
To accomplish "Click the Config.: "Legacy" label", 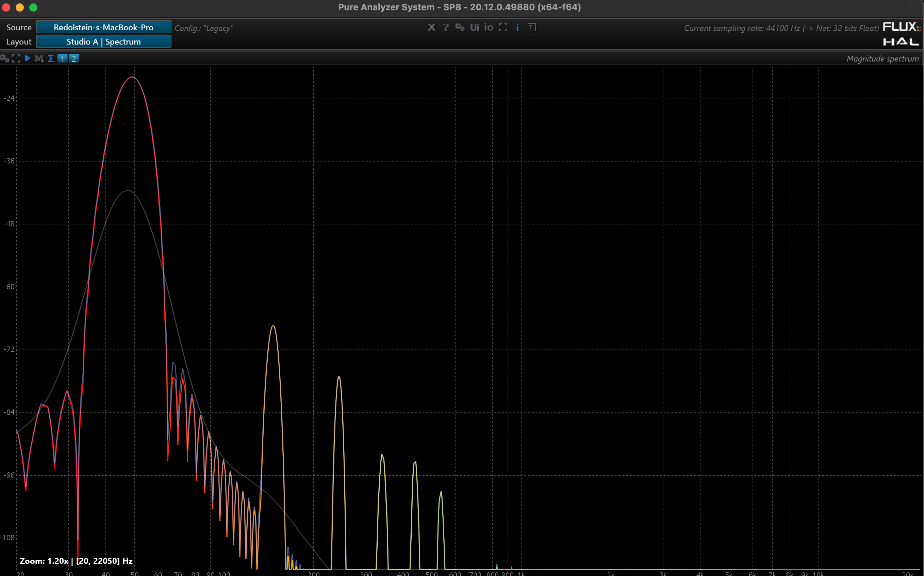I will point(204,28).
